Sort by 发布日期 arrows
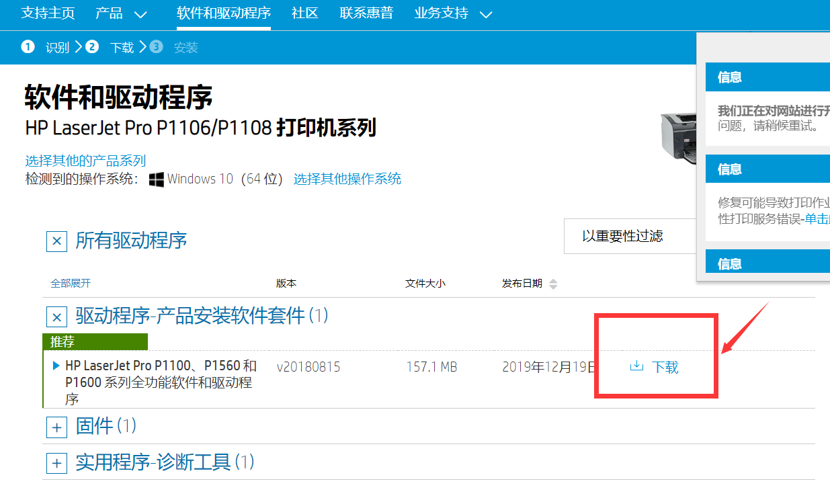 coord(553,284)
